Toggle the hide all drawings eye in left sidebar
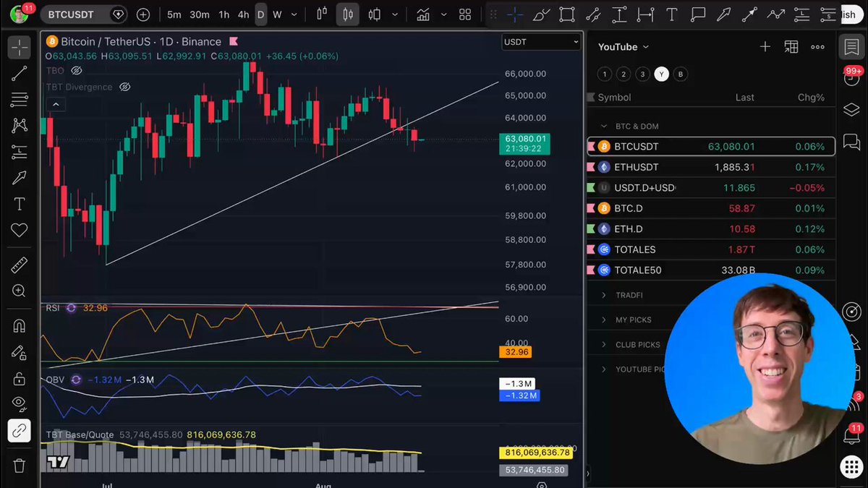Viewport: 868px width, 488px height. click(x=20, y=403)
